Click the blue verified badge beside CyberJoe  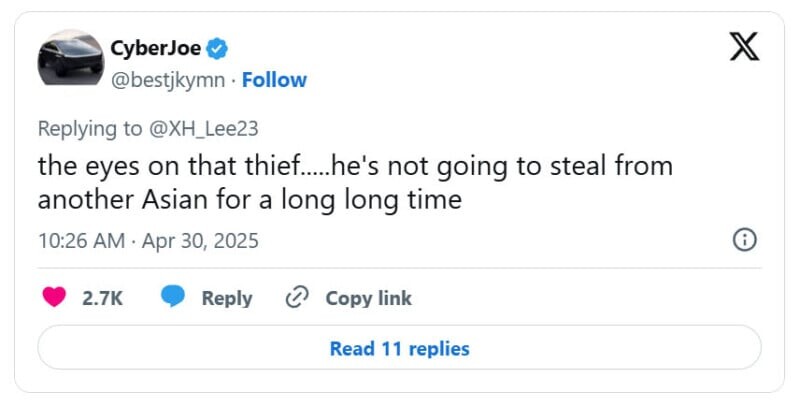(215, 48)
